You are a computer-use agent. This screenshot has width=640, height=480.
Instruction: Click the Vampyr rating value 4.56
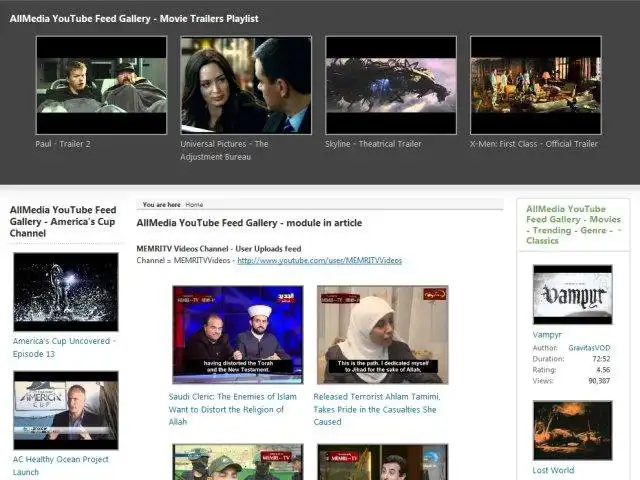click(x=603, y=370)
